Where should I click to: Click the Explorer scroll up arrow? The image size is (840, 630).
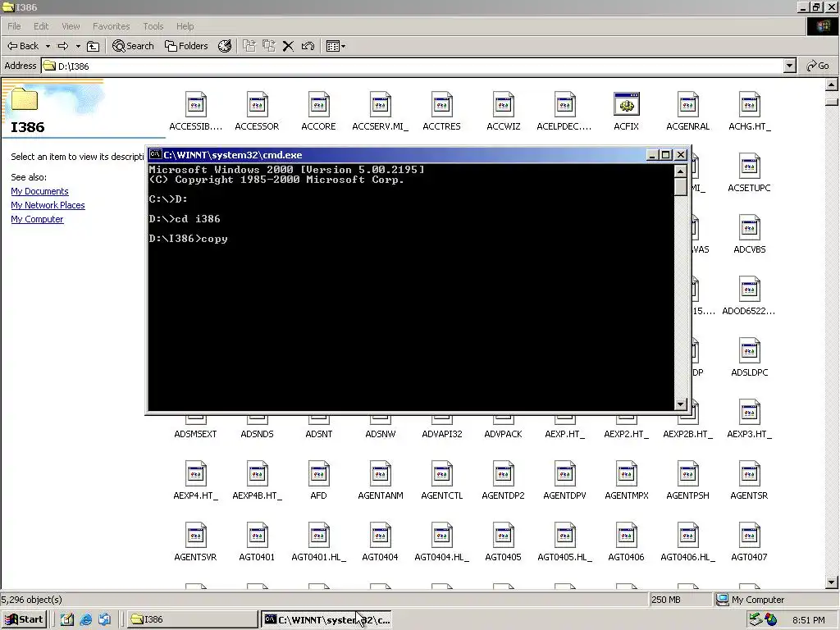pos(832,84)
